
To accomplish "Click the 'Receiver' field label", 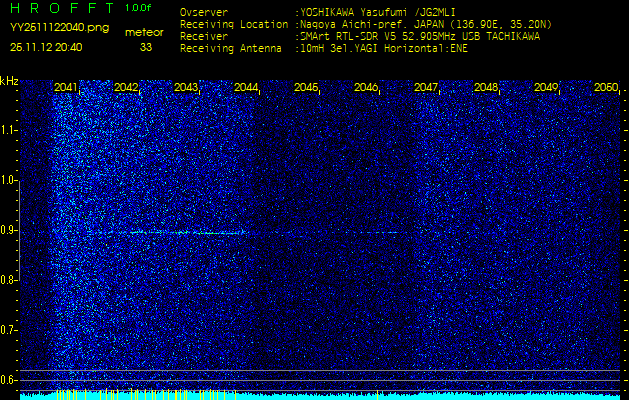I will (204, 37).
